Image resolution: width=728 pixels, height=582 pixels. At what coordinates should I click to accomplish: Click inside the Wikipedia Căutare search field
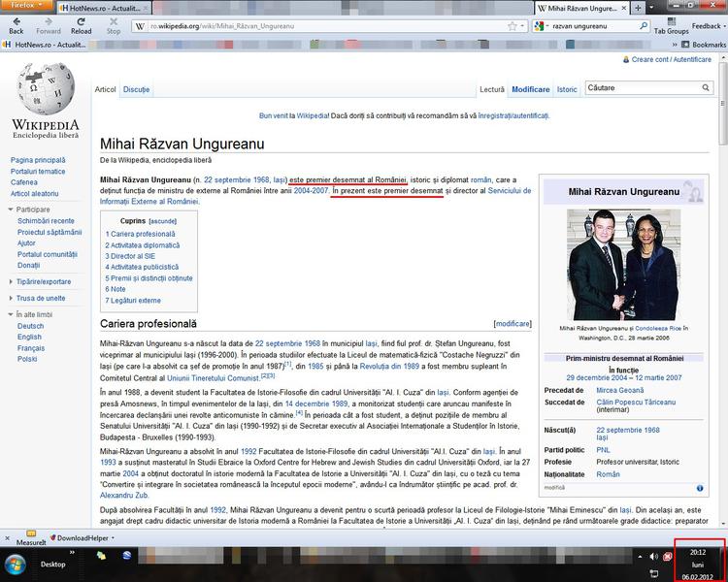[643, 87]
